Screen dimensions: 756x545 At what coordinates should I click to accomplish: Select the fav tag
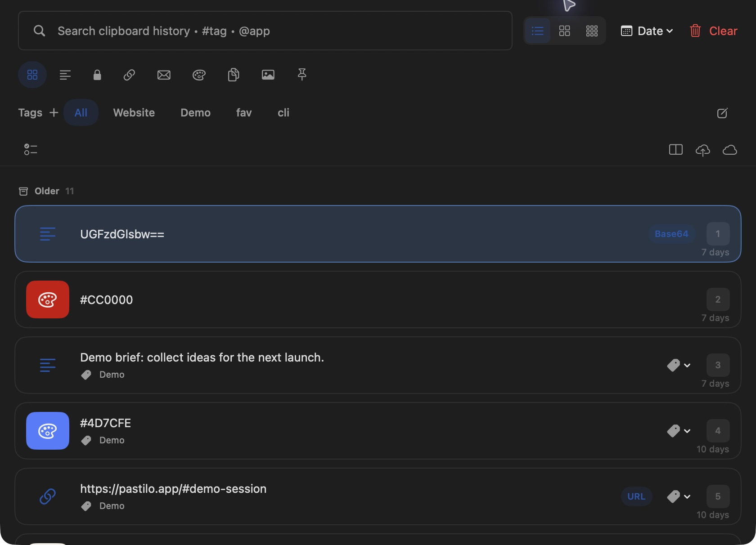tap(244, 112)
